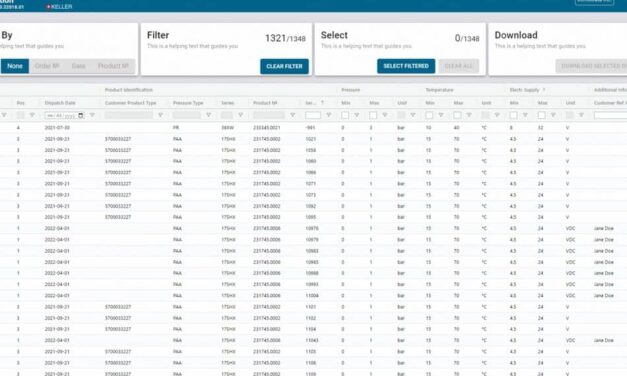Sort by the Pressure Type column header
Viewport: 627px width, 376px height.
[188, 103]
